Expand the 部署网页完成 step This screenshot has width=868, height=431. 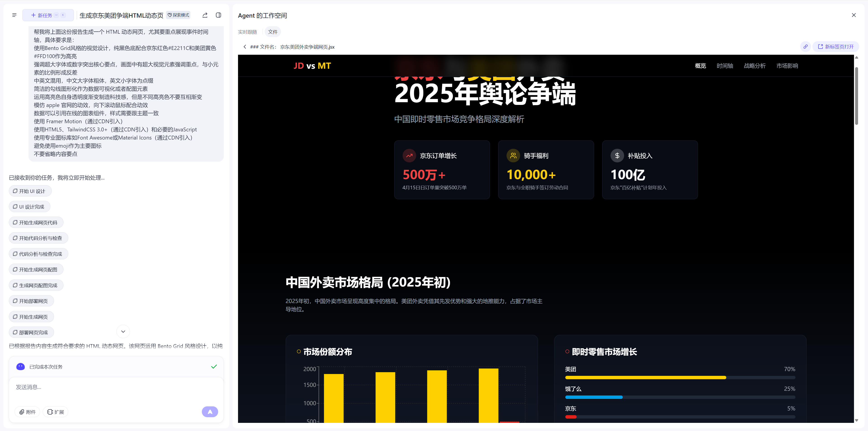(31, 332)
